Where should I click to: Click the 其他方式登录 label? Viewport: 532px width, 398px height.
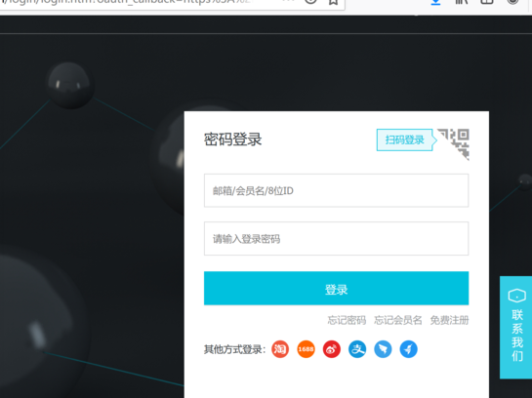pos(234,349)
